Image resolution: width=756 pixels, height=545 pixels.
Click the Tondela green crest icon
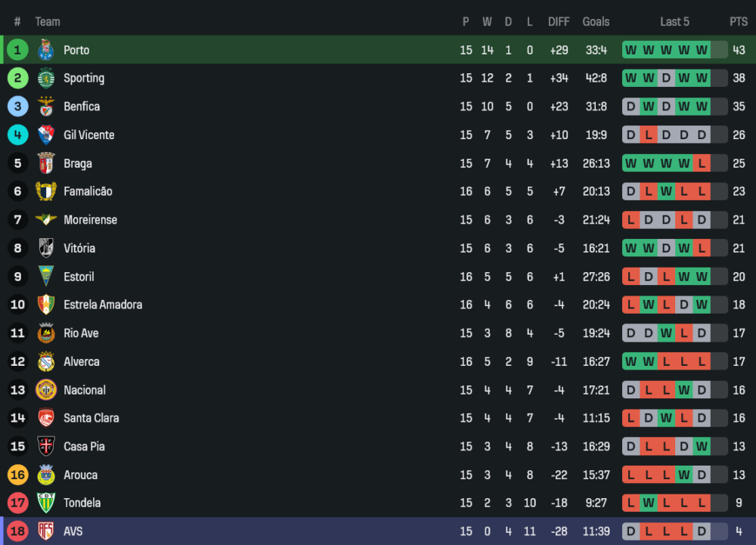point(46,503)
